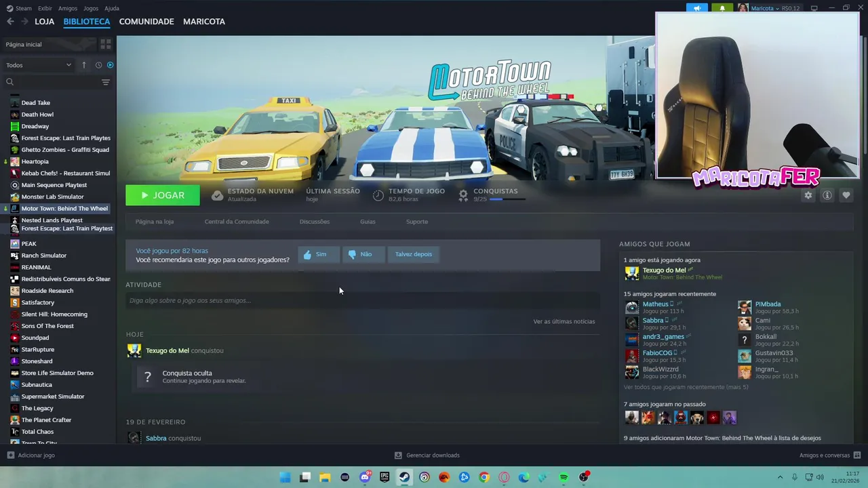Open the Amigos menu

point(68,8)
